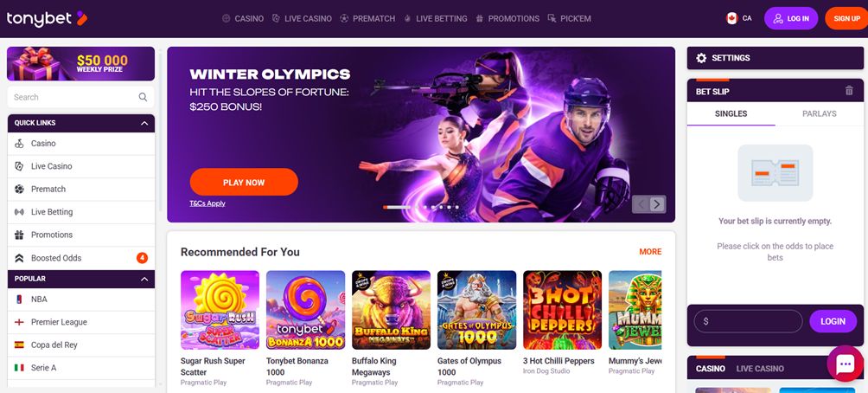Switch to the Parlays tab
Viewport: 868px width, 393px height.
tap(820, 113)
